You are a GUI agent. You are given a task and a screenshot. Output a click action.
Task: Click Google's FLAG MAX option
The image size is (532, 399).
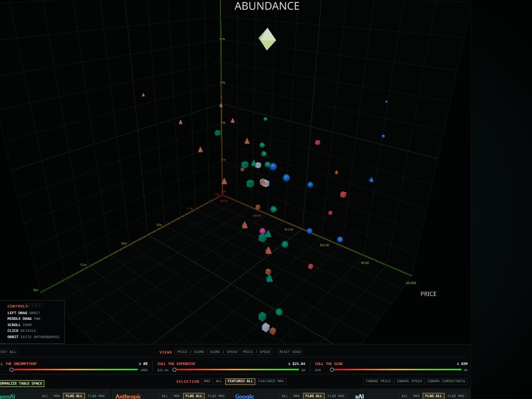(336, 396)
